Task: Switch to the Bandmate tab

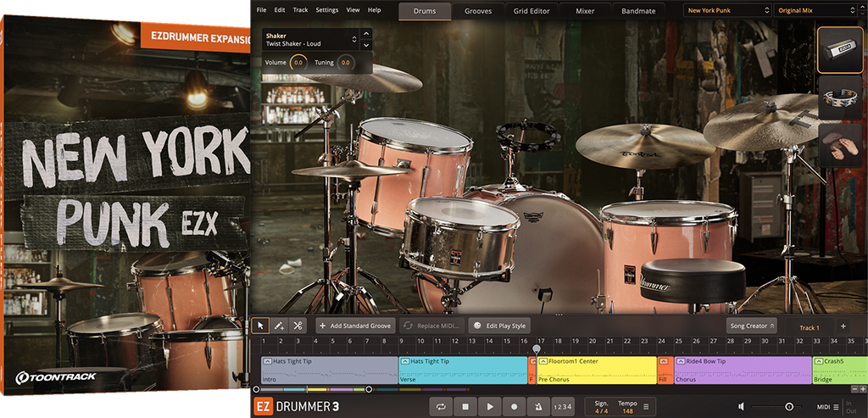Action: coord(638,10)
